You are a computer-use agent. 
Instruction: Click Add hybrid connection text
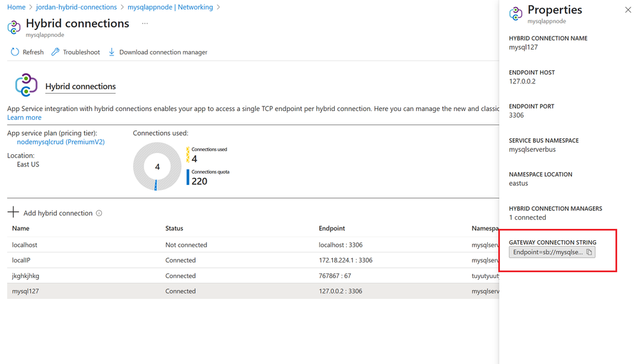[x=58, y=214]
